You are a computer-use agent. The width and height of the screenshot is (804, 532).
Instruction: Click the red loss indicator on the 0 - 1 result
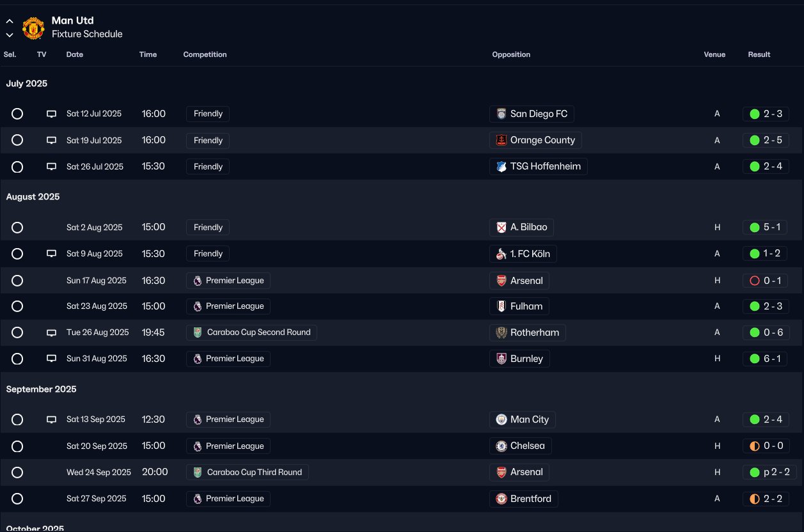click(754, 281)
